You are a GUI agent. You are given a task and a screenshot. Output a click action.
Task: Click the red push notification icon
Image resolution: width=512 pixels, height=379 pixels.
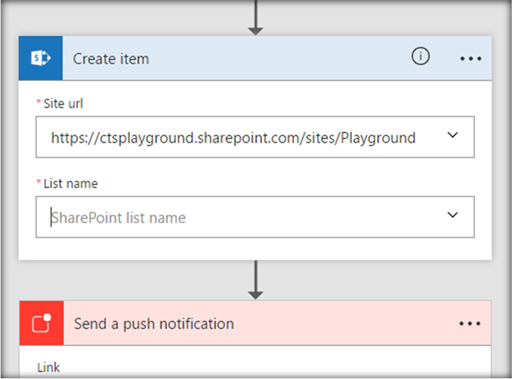[42, 323]
